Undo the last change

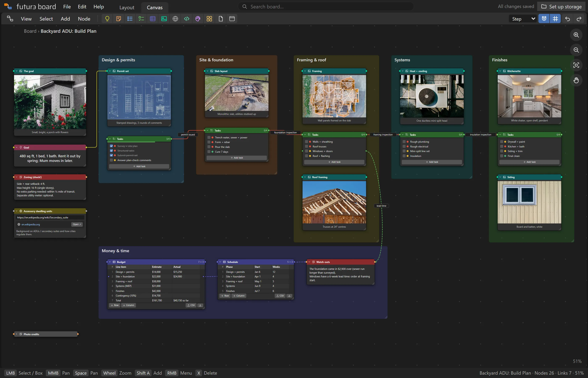(568, 19)
